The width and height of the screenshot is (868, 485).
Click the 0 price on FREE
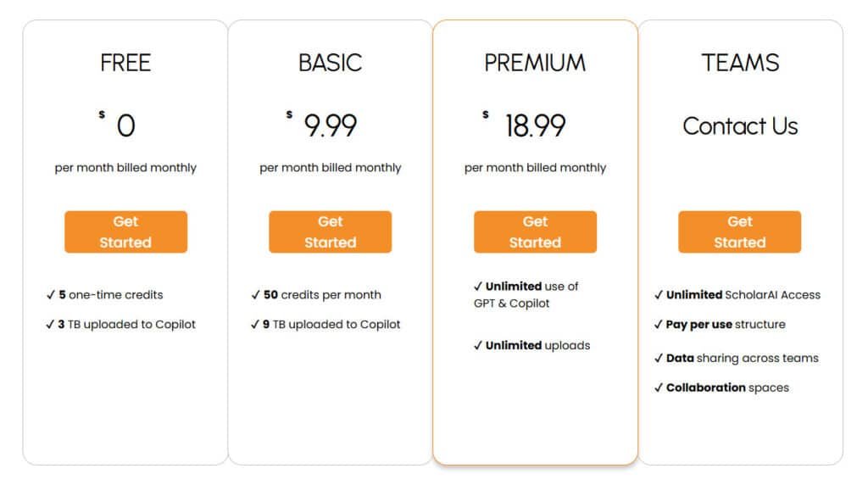125,126
